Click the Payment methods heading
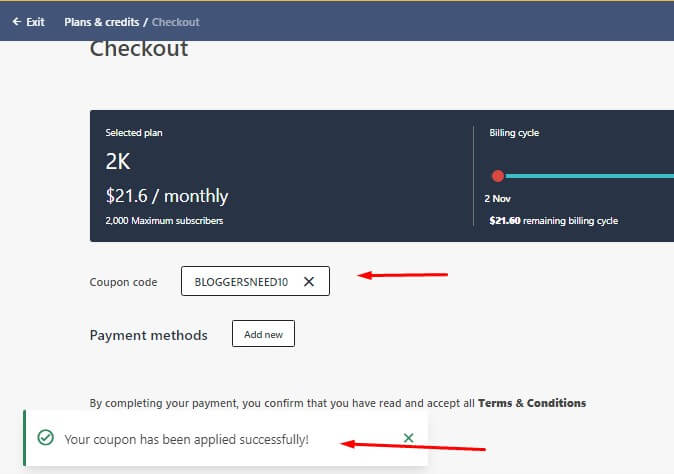 149,335
